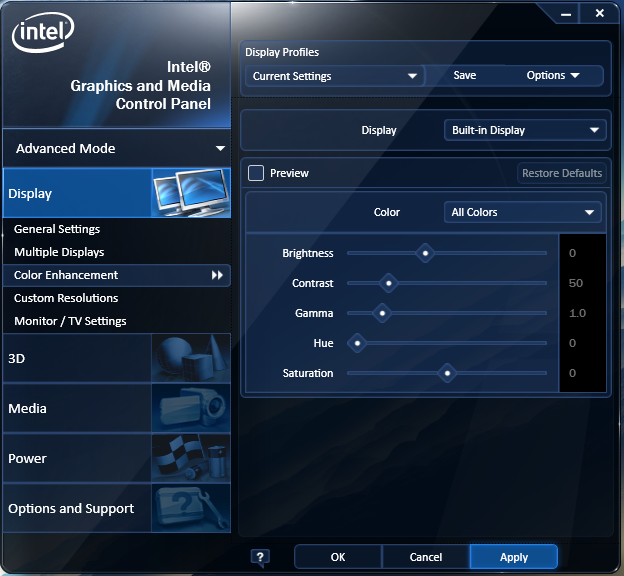Open the All Colors dropdown
This screenshot has height=576, width=624.
click(523, 212)
